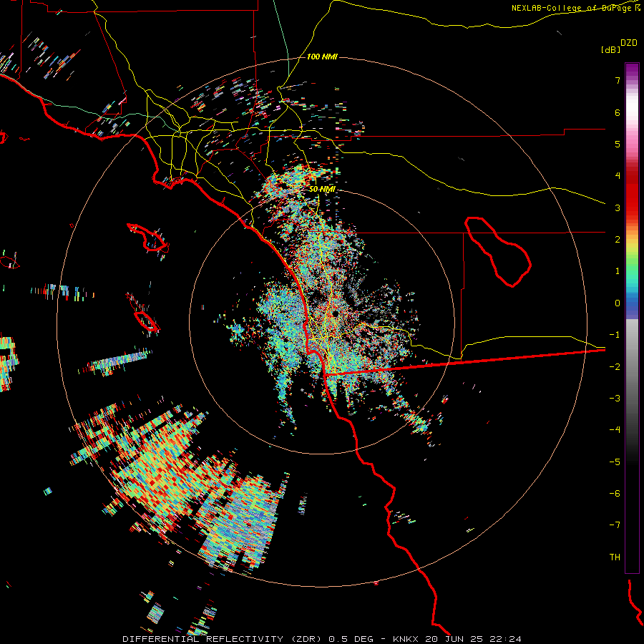Viewport: 644px width, 644px height.
Task: Click the "7" tick on the color scale
Action: 618,80
